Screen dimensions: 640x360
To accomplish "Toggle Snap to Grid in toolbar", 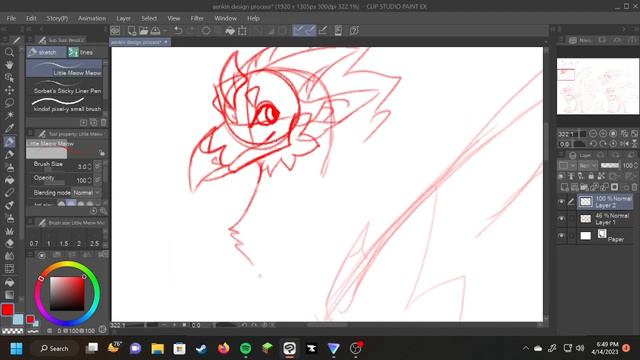I will click(x=323, y=31).
